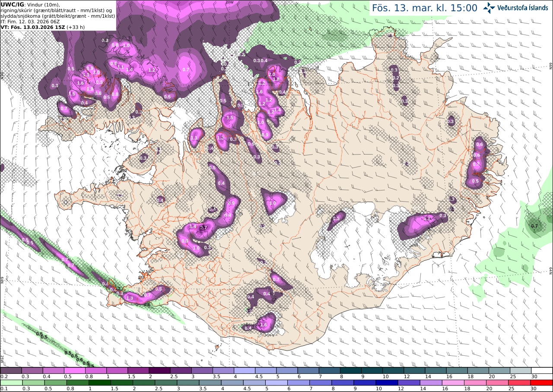553x392 pixels.
Task: Click the 66N latitude label at right edge
Action: point(551,66)
